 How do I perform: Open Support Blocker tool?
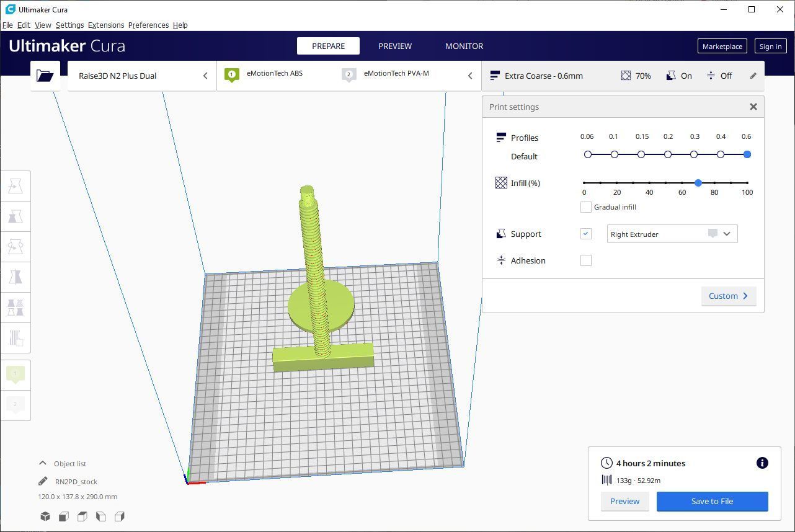(16, 337)
